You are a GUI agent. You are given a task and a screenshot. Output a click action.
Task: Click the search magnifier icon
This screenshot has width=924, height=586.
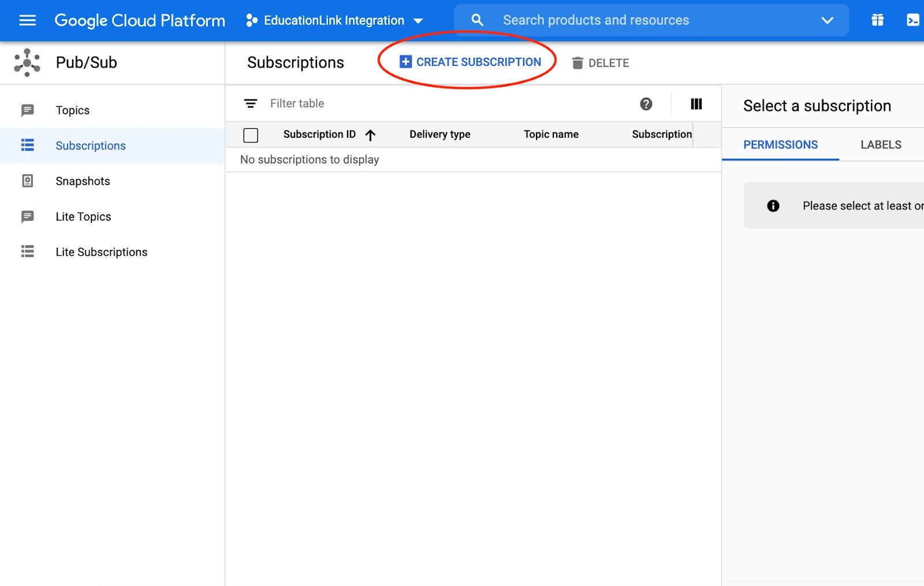pos(477,20)
